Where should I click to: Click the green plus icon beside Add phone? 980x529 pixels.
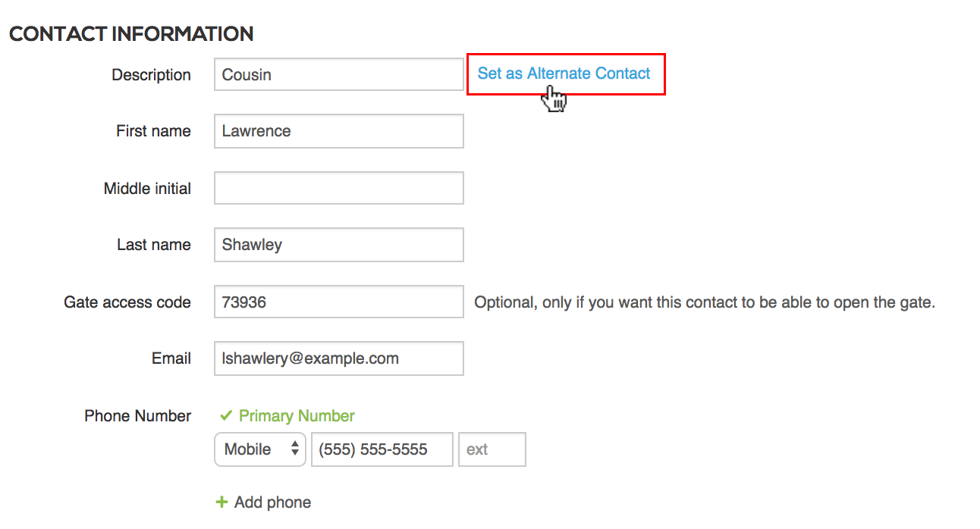[222, 502]
